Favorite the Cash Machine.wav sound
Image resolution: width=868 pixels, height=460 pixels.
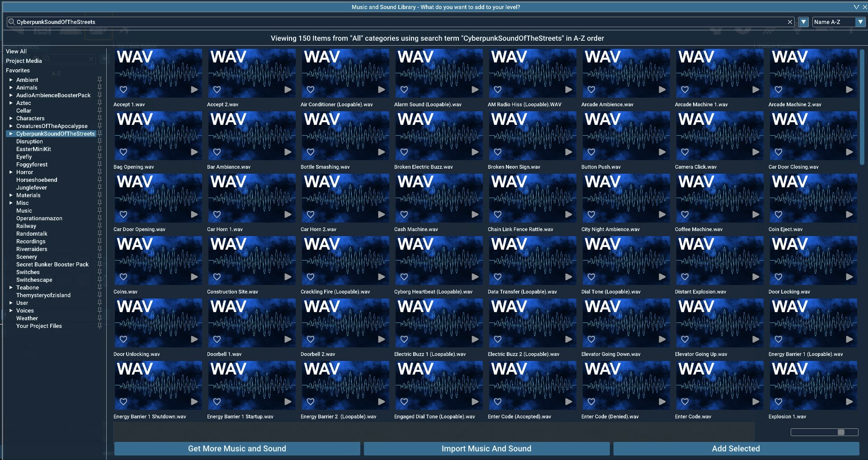pyautogui.click(x=404, y=215)
